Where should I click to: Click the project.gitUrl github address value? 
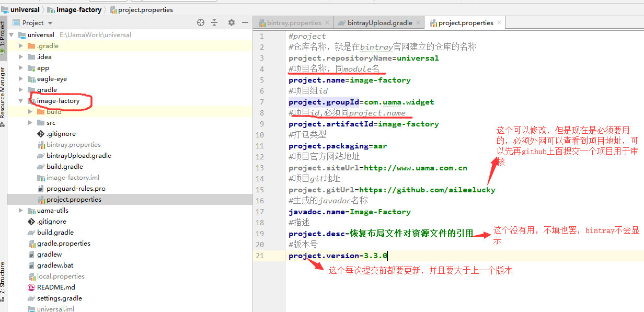click(427, 190)
